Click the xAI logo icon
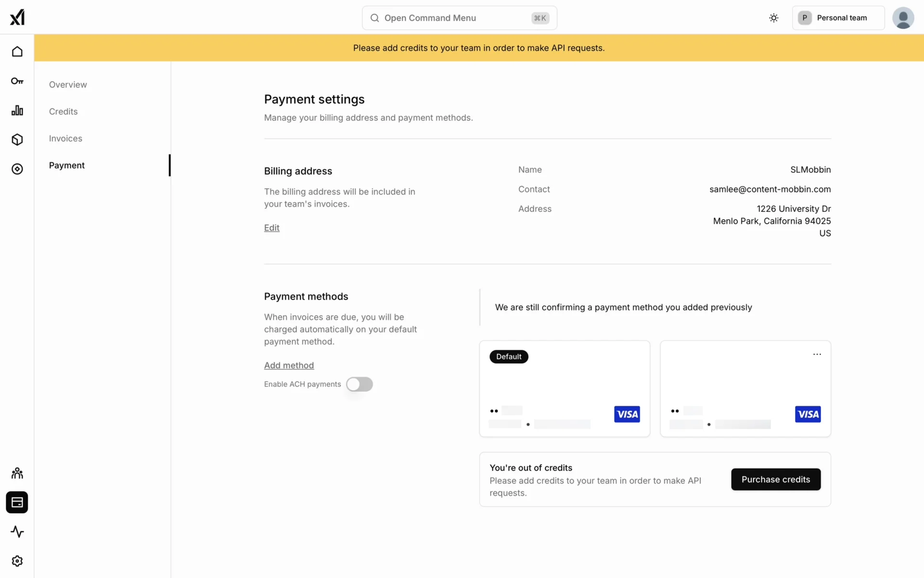Image resolution: width=924 pixels, height=578 pixels. click(x=17, y=17)
